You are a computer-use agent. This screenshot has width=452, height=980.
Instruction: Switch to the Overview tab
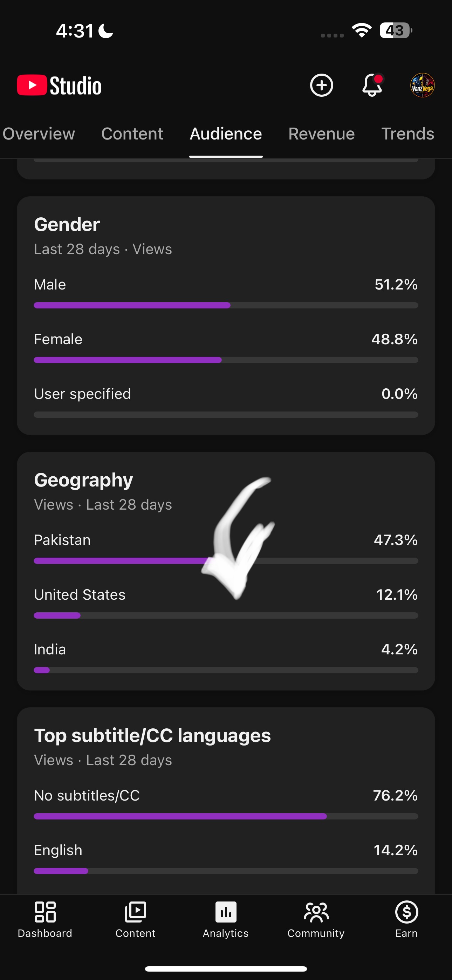point(39,134)
